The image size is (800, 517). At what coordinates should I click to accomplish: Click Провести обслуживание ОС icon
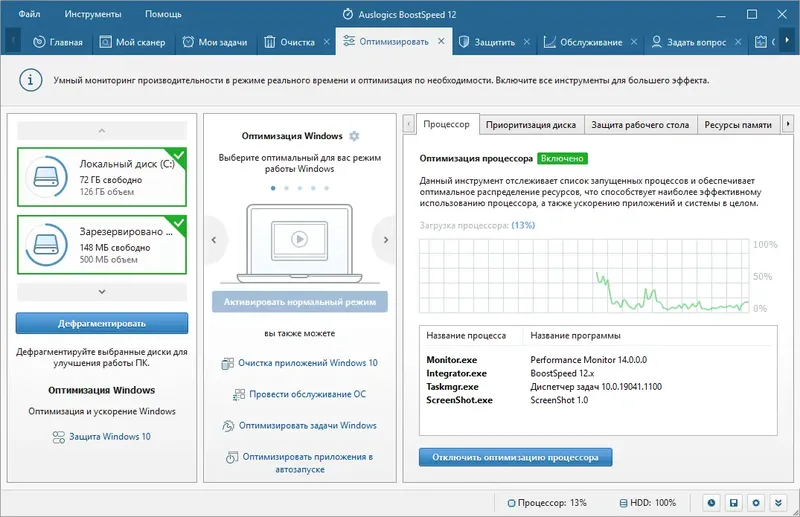click(239, 395)
